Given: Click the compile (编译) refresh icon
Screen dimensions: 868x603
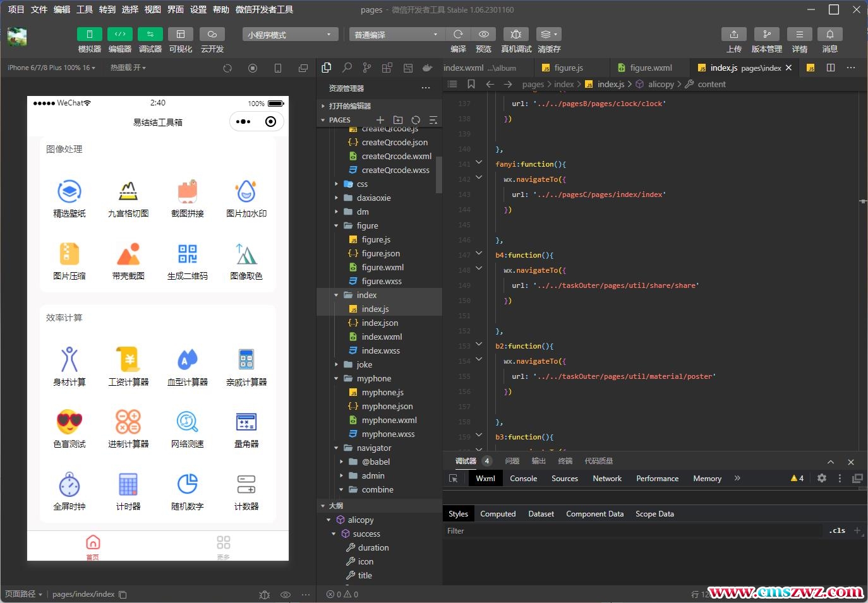Looking at the screenshot, I should tap(458, 34).
